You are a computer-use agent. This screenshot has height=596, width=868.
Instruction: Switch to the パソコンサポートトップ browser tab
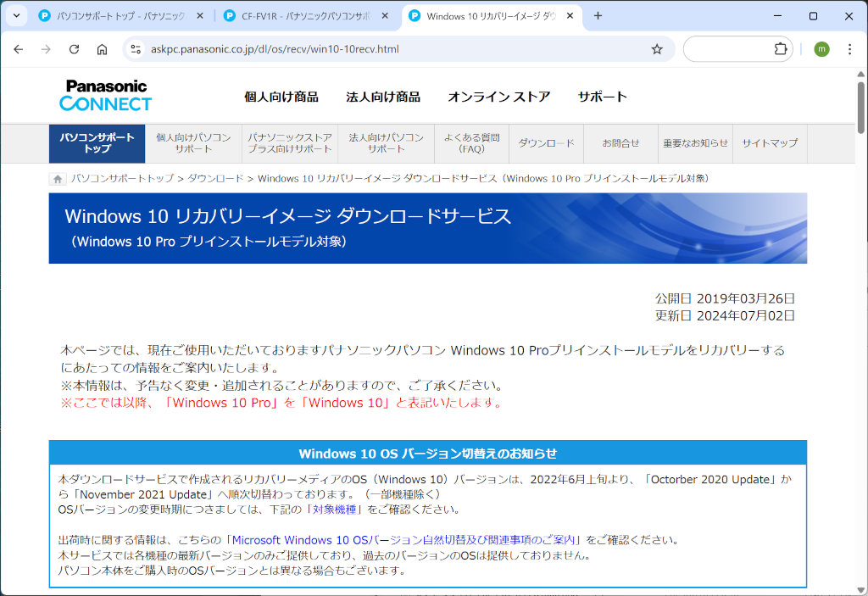(120, 16)
